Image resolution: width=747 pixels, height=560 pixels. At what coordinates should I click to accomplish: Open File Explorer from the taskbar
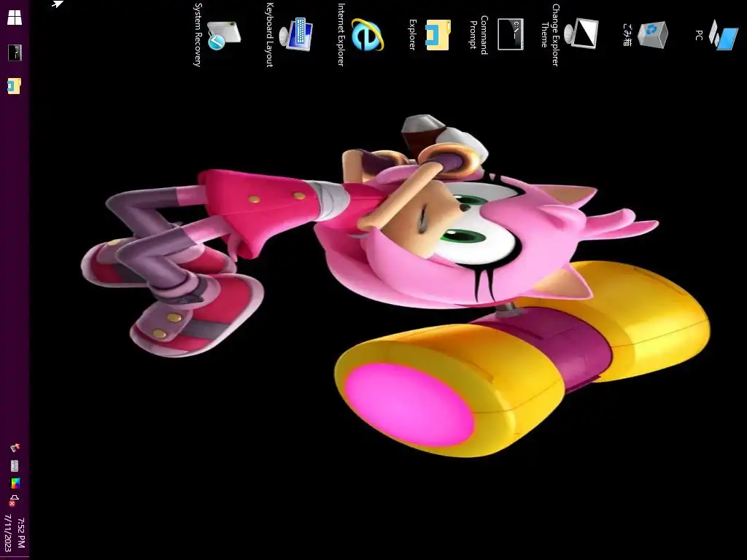coord(15,86)
